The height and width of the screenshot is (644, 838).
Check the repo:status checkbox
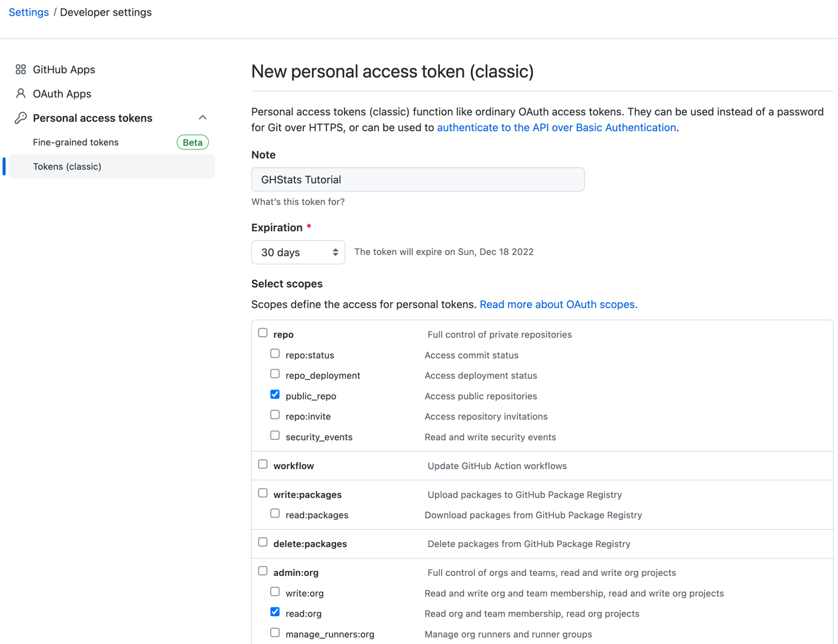coord(275,353)
